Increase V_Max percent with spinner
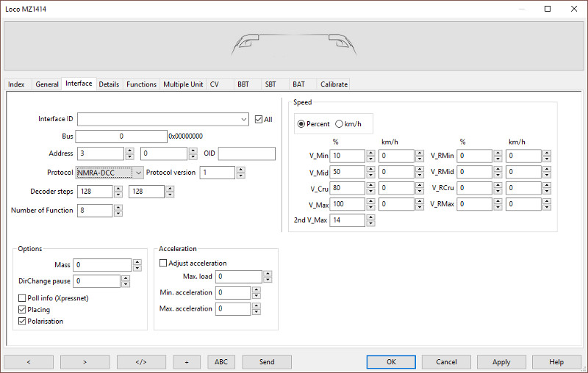This screenshot has height=373, width=588. [x=370, y=201]
